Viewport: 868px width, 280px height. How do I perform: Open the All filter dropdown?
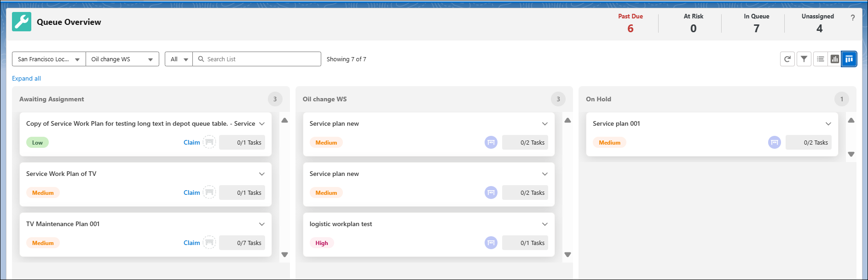click(x=179, y=59)
